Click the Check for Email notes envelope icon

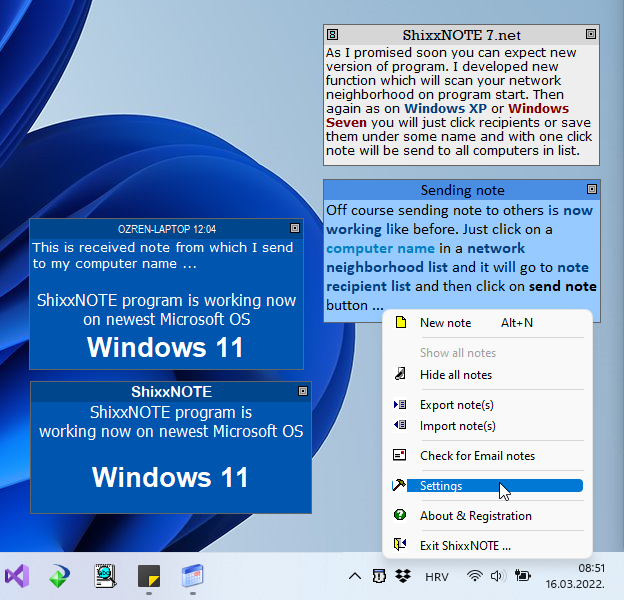click(400, 455)
